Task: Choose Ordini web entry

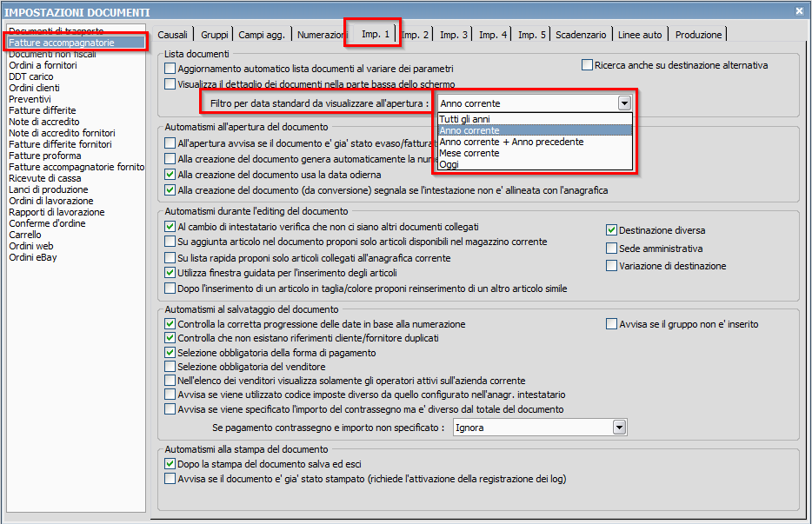Action: 77,246
